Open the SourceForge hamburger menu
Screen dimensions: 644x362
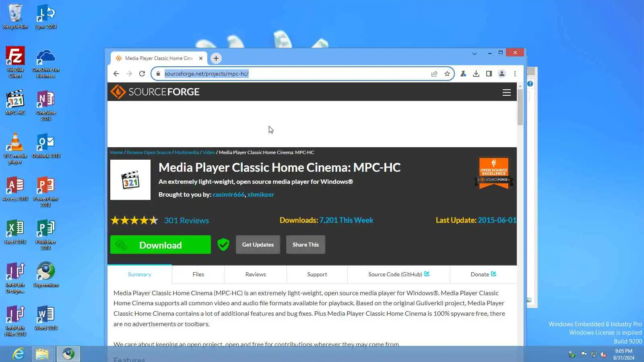[x=507, y=93]
